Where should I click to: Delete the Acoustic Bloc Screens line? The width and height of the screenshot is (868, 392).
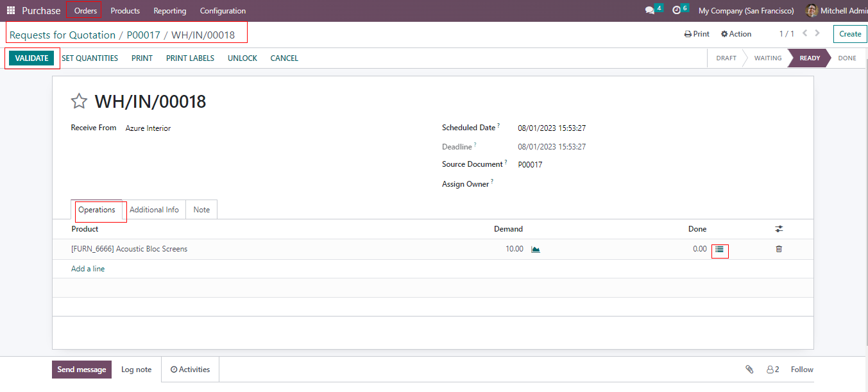point(779,249)
